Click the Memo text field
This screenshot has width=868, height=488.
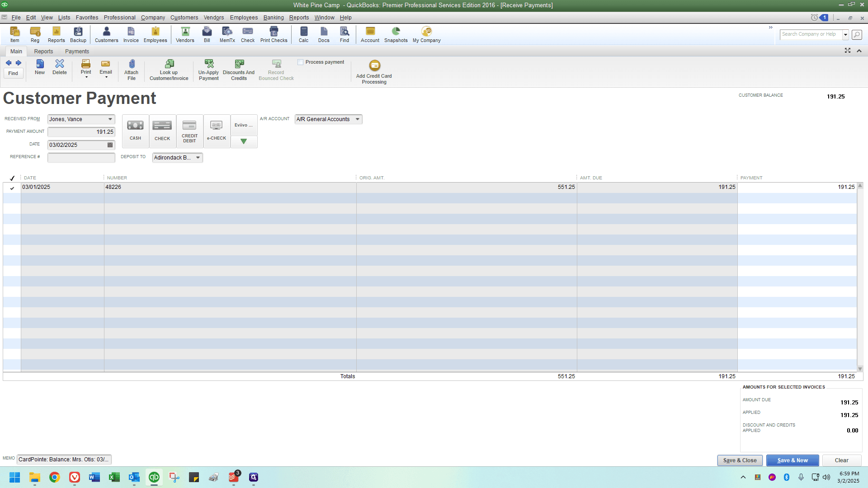tap(64, 460)
